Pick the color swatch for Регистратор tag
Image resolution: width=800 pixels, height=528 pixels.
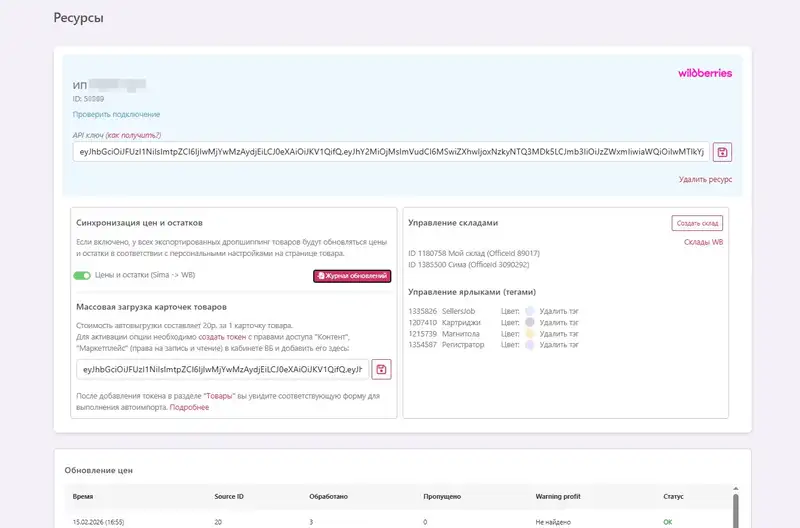point(530,345)
